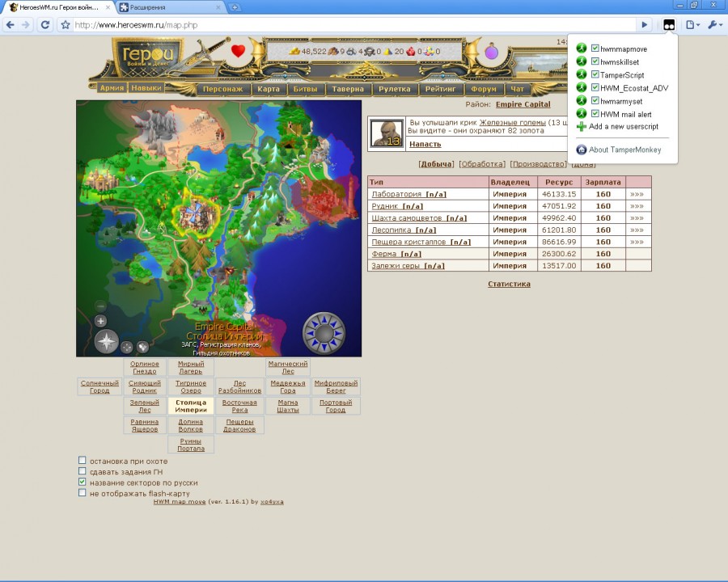The height and width of the screenshot is (582, 728).
Task: Bookmark page with the star icon
Action: pos(66,24)
